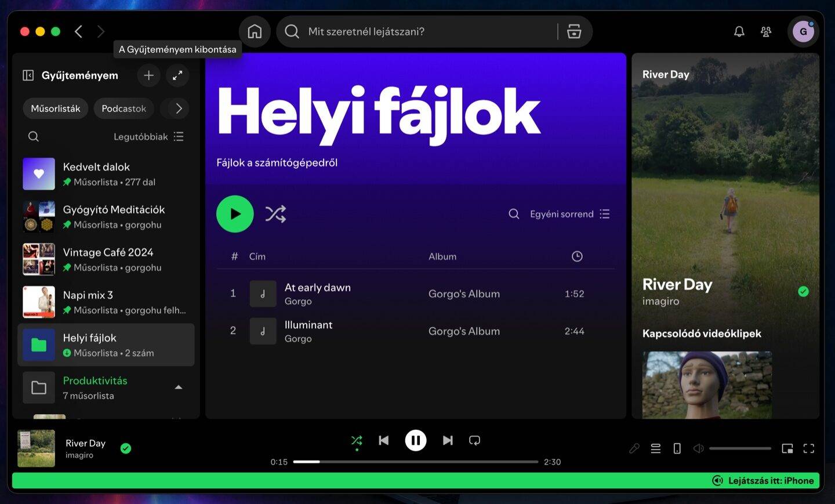Enter full screen mode
Screen dimensions: 835x504
tap(809, 448)
